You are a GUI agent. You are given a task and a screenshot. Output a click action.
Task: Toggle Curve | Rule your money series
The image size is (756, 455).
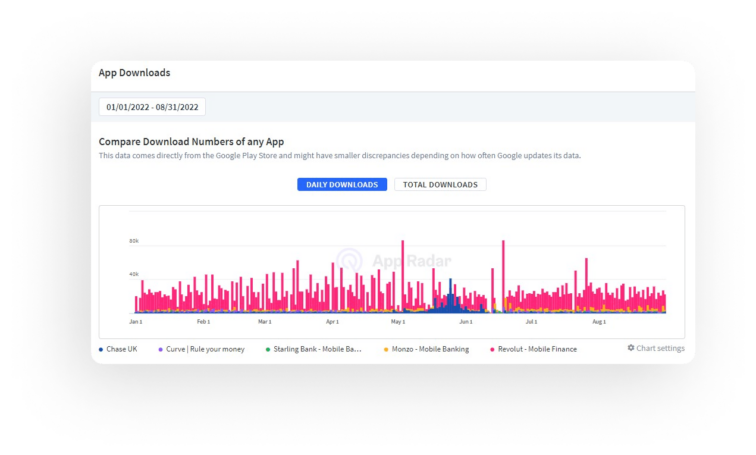pos(204,349)
